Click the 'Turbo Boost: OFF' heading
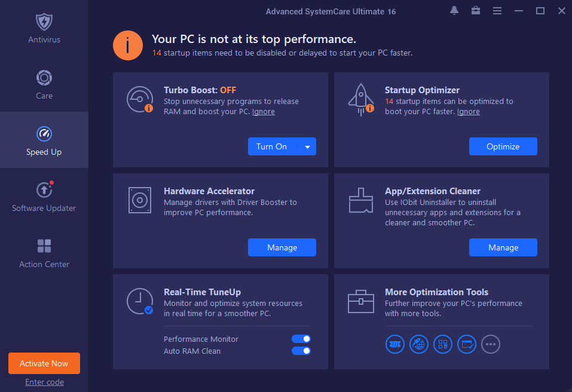572x392 pixels. [200, 90]
